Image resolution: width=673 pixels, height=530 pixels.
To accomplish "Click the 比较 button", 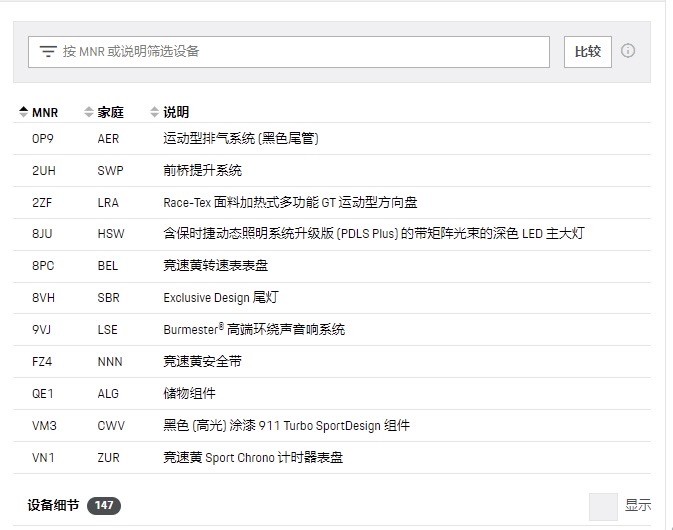I will pyautogui.click(x=588, y=52).
